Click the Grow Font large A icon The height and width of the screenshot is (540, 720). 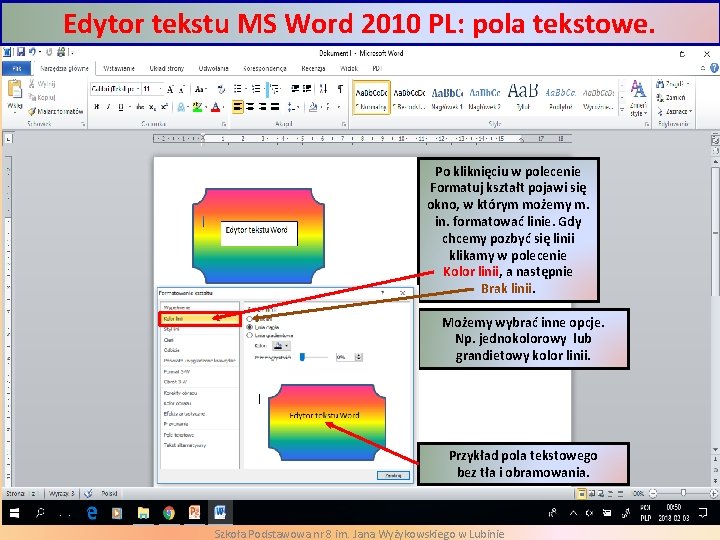170,89
